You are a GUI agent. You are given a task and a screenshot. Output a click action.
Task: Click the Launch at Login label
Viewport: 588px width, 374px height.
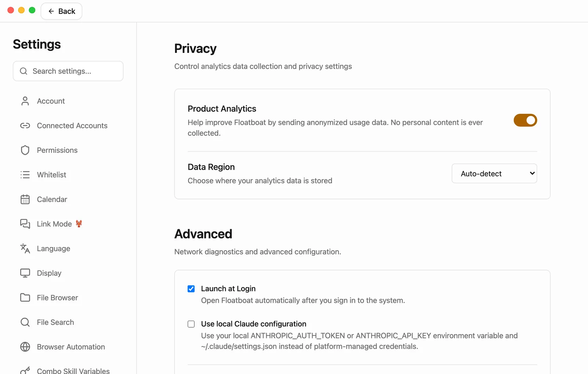point(228,289)
